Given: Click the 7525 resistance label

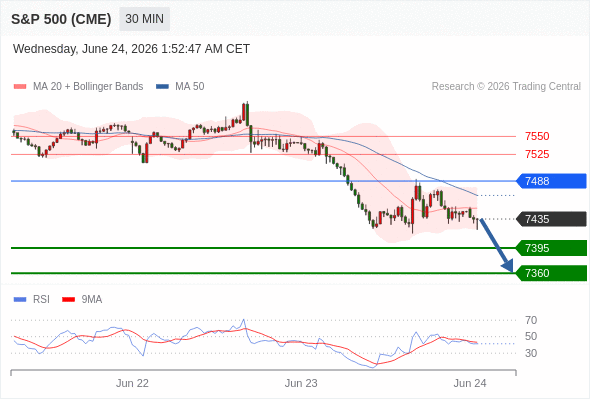Looking at the screenshot, I should coord(537,154).
